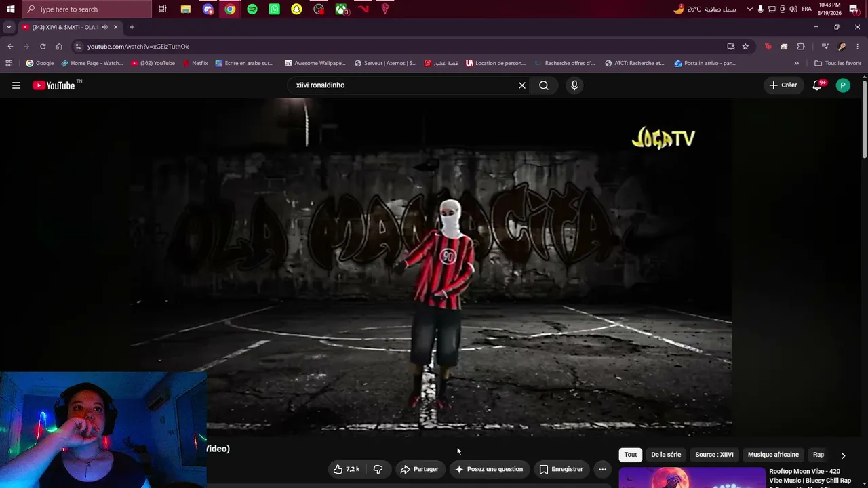Open Snapchat from the taskbar
This screenshot has width=868, height=488.
coord(296,9)
